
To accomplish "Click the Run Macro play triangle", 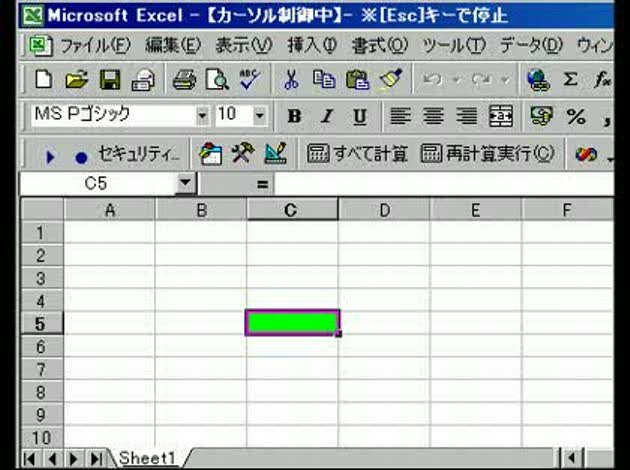I will (x=50, y=157).
